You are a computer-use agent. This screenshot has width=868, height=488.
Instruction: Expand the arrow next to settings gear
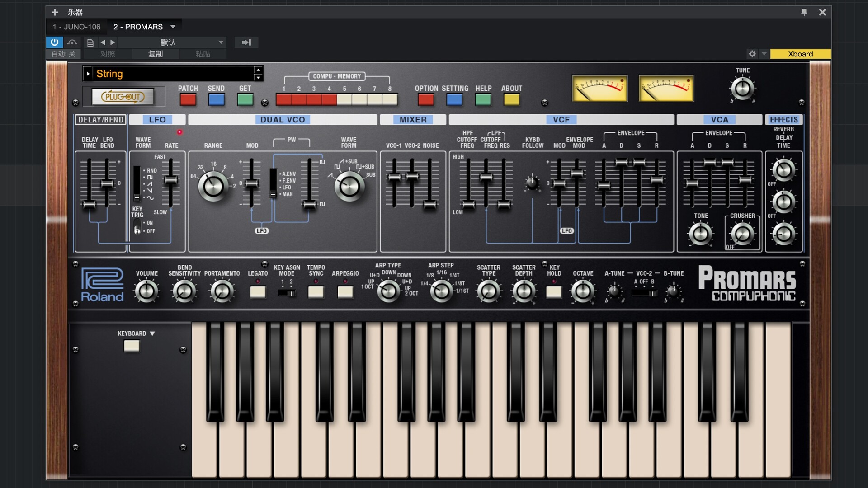[x=764, y=54]
